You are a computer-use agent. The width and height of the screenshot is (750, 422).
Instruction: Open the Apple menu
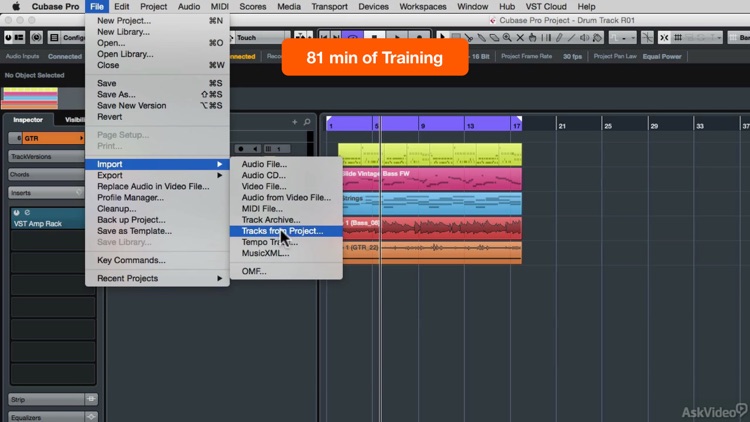tap(16, 6)
